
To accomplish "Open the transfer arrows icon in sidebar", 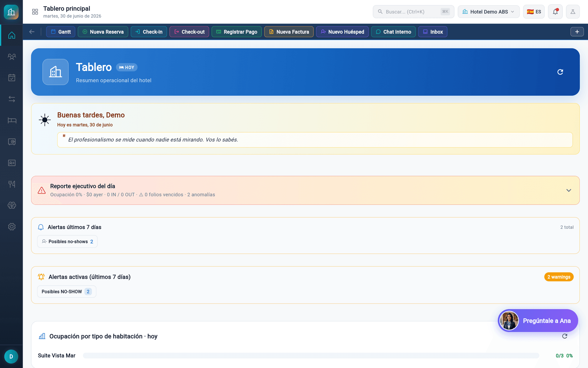I will (12, 99).
